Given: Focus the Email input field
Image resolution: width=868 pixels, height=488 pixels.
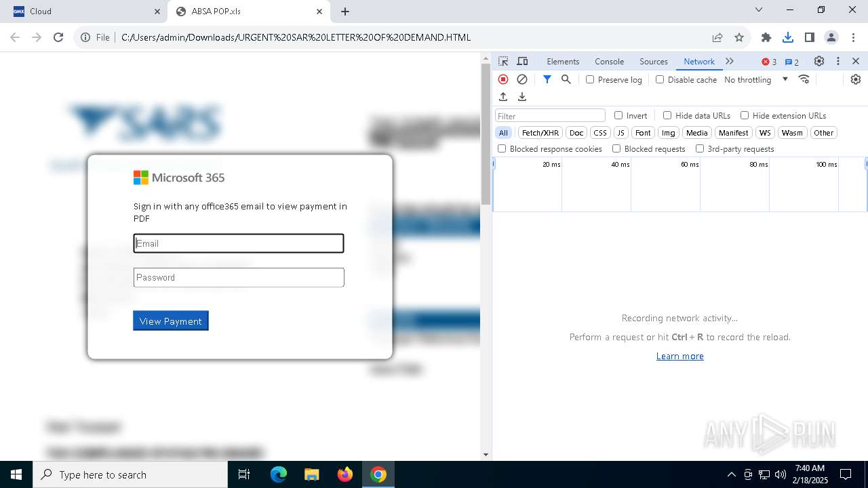Looking at the screenshot, I should (239, 243).
